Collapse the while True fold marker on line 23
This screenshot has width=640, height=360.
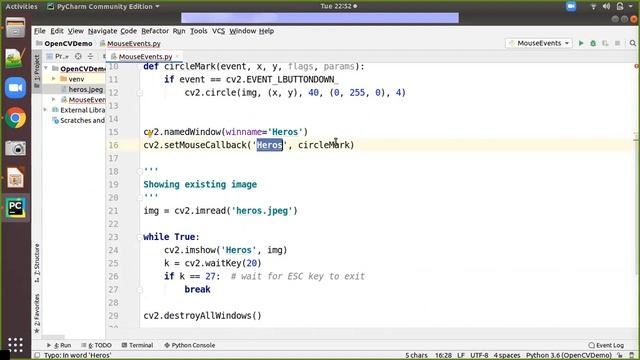(x=140, y=237)
